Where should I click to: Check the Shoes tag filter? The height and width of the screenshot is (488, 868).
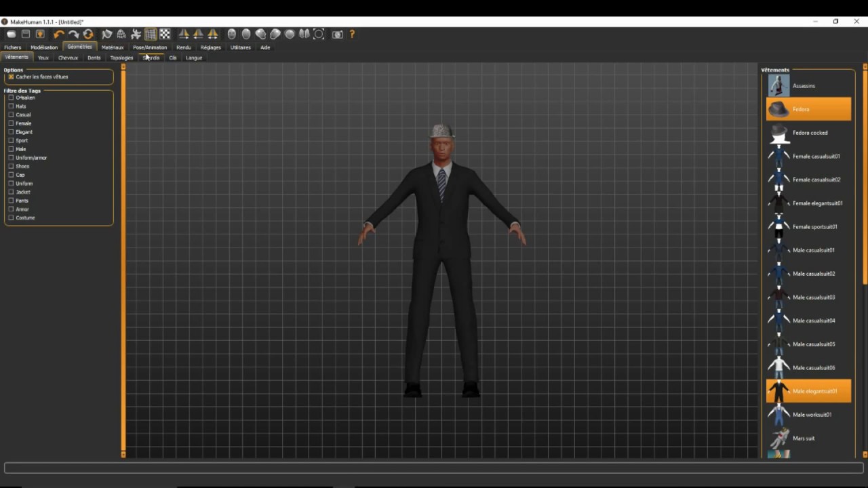11,166
